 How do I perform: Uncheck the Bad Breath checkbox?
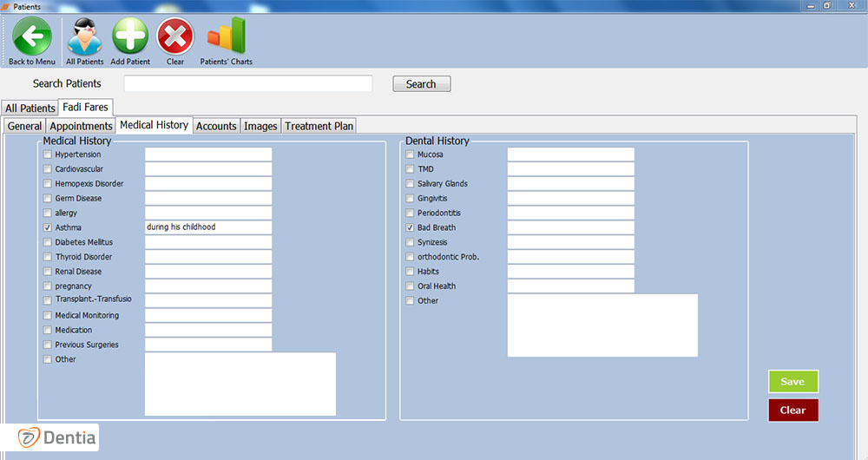(x=410, y=227)
